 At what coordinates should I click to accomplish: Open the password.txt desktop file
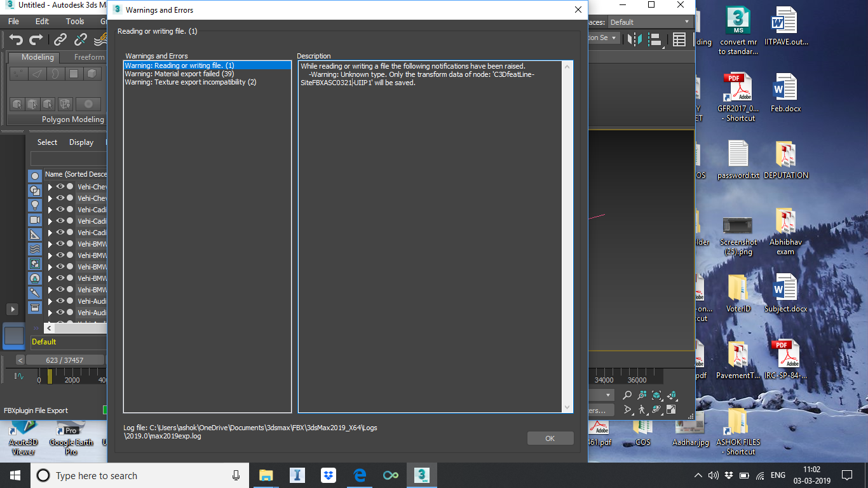pos(738,160)
